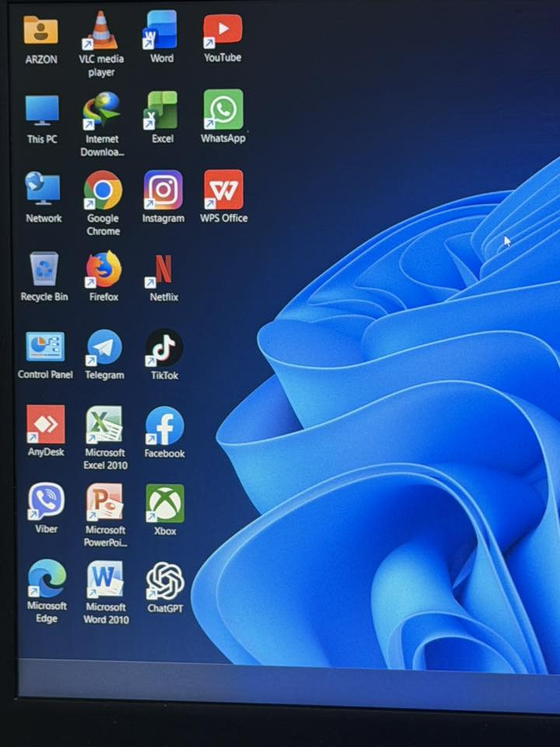Click the "Microsoft Excel 2010" label
Screen dimensions: 560x747
click(x=105, y=459)
